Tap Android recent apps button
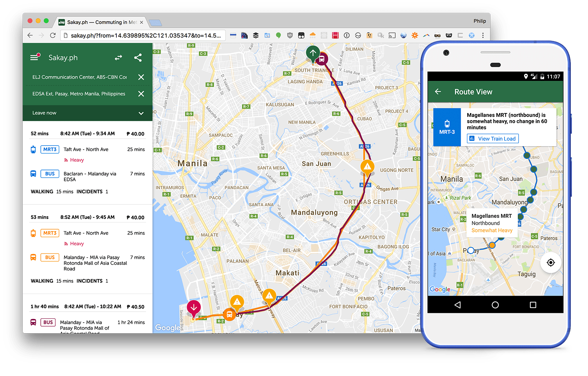 [x=533, y=305]
